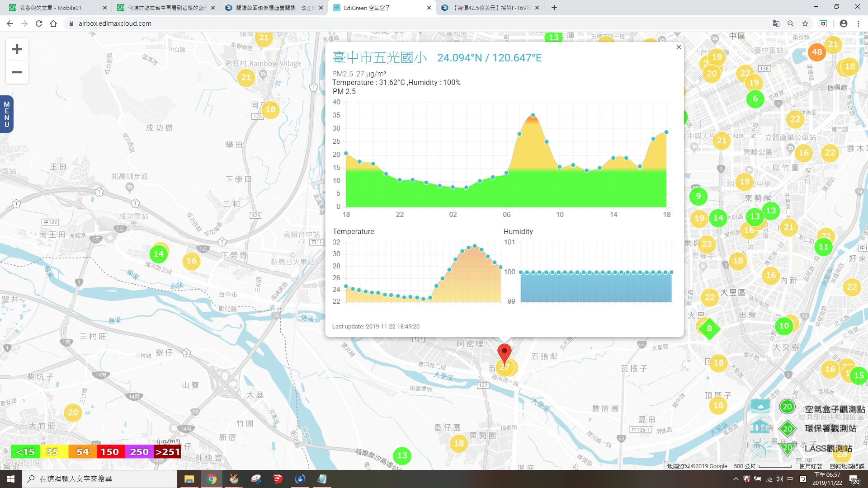Click the 空氣盒子觀測點 legend entry

822,408
